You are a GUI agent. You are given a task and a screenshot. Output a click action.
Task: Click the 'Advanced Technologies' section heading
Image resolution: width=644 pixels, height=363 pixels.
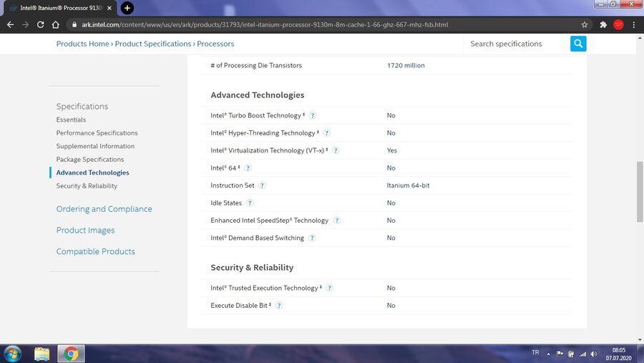point(258,95)
